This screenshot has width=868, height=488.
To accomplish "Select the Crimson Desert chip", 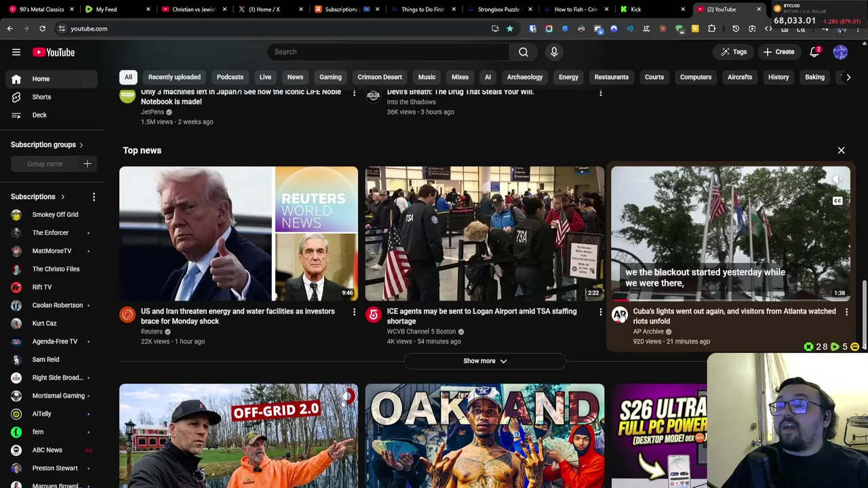I will click(x=380, y=77).
